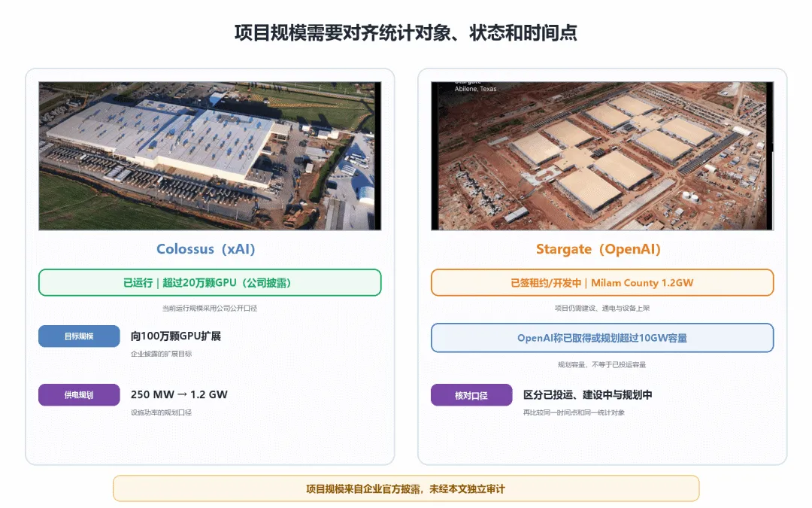The height and width of the screenshot is (508, 812).
Task: Select caption 当前运行规模采用公司公开口径
Action: pos(210,309)
